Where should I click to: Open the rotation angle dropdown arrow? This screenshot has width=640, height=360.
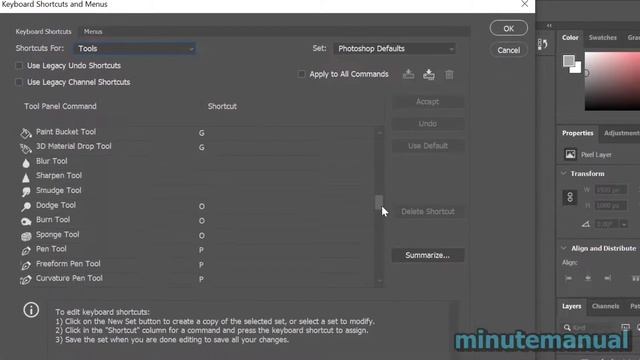[x=624, y=224]
